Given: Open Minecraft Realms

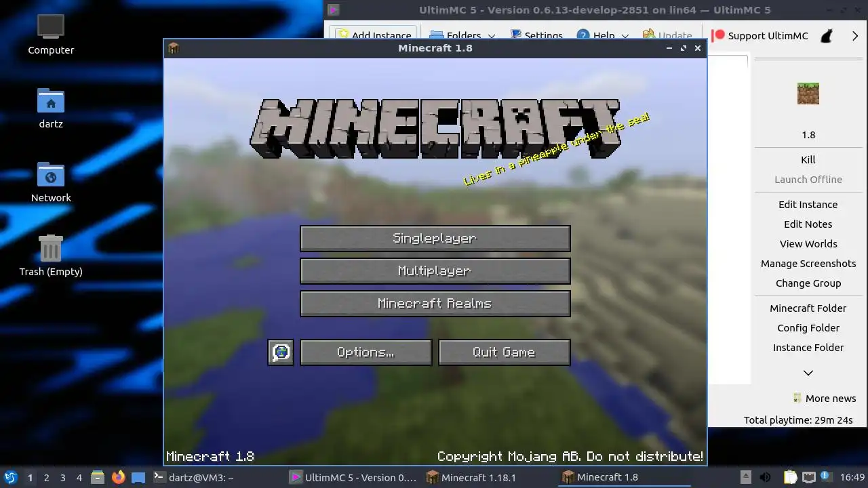Looking at the screenshot, I should point(435,304).
